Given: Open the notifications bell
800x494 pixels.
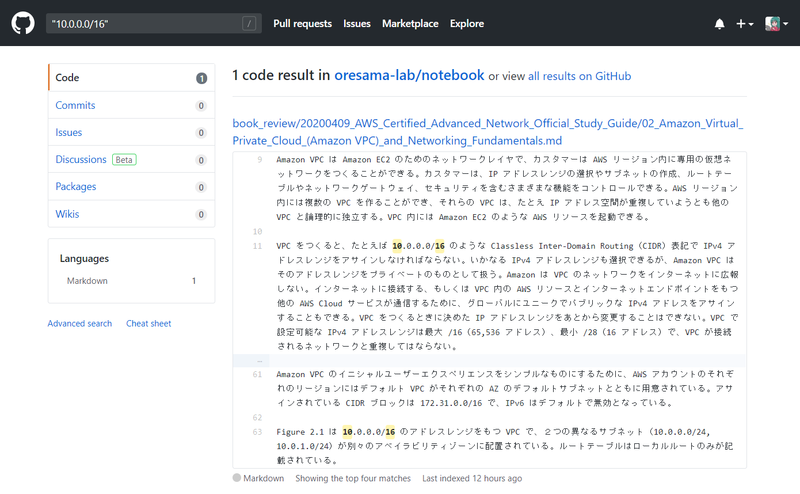Looking at the screenshot, I should (x=719, y=24).
